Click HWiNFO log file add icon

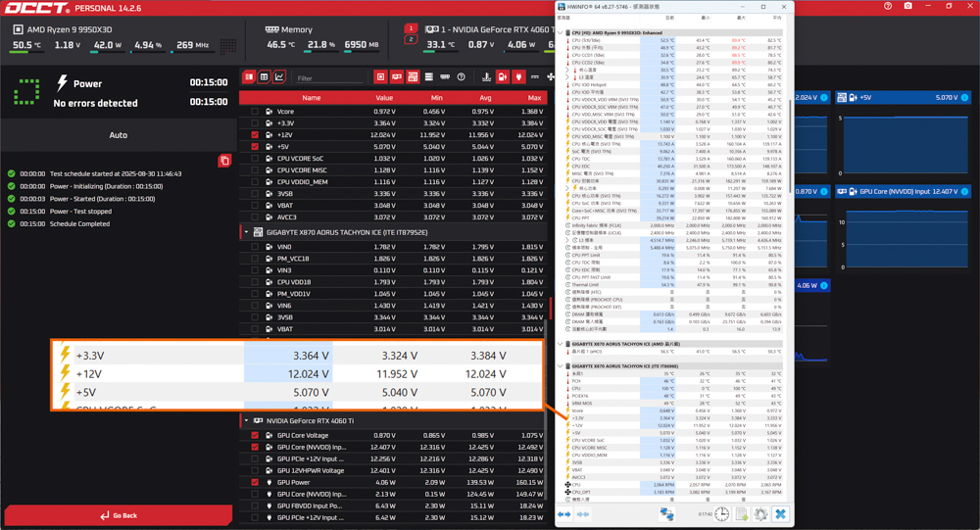coord(741,514)
